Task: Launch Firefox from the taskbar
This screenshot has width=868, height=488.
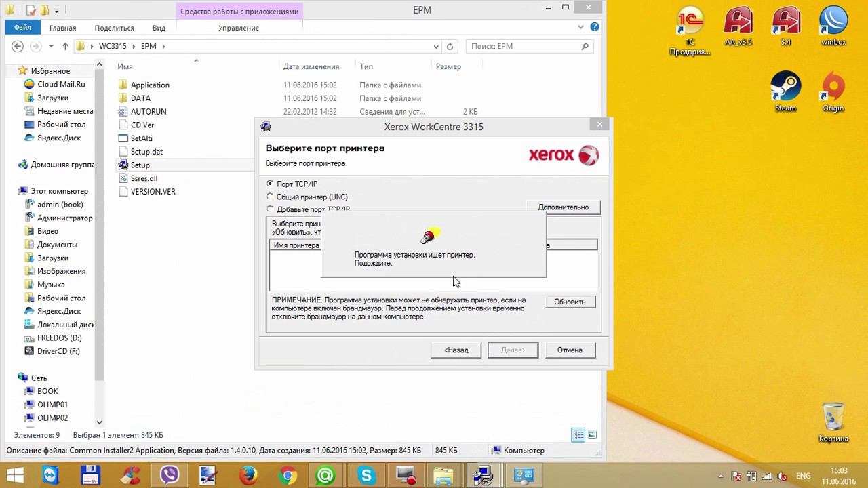Action: click(248, 475)
